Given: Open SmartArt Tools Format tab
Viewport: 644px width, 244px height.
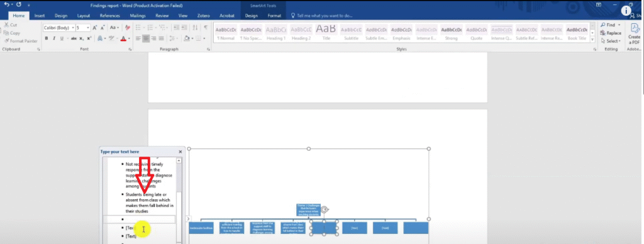Looking at the screenshot, I should pyautogui.click(x=274, y=16).
